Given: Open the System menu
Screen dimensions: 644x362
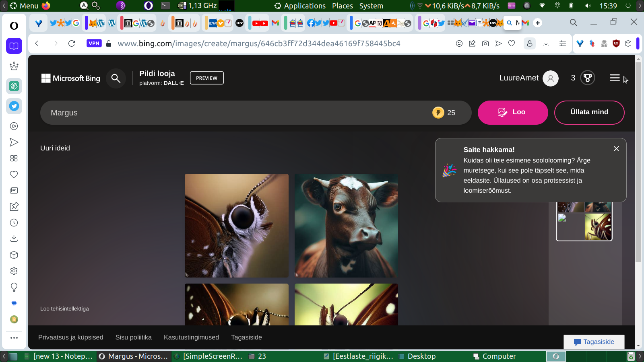Looking at the screenshot, I should tap(371, 6).
